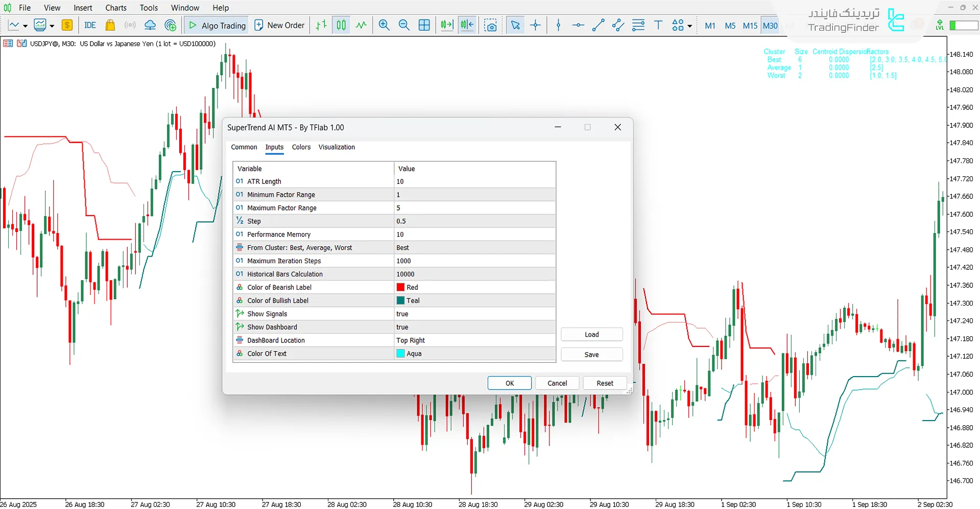Open the IDE MetaEditor
This screenshot has height=509, width=980.
[90, 25]
